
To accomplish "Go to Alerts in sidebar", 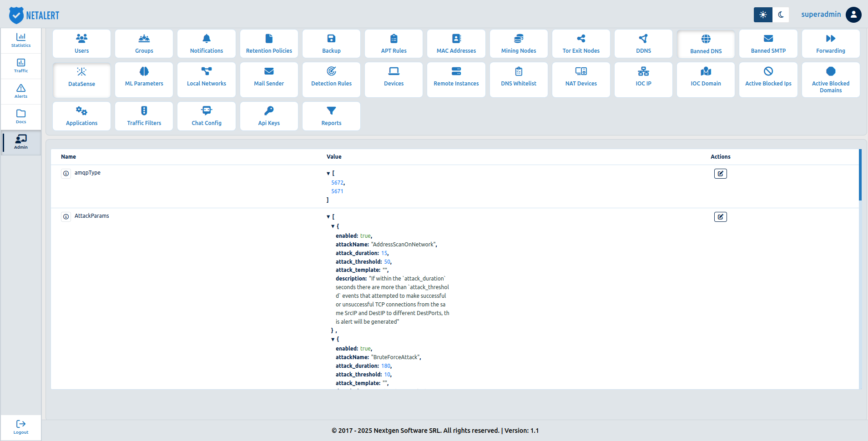I will [21, 91].
